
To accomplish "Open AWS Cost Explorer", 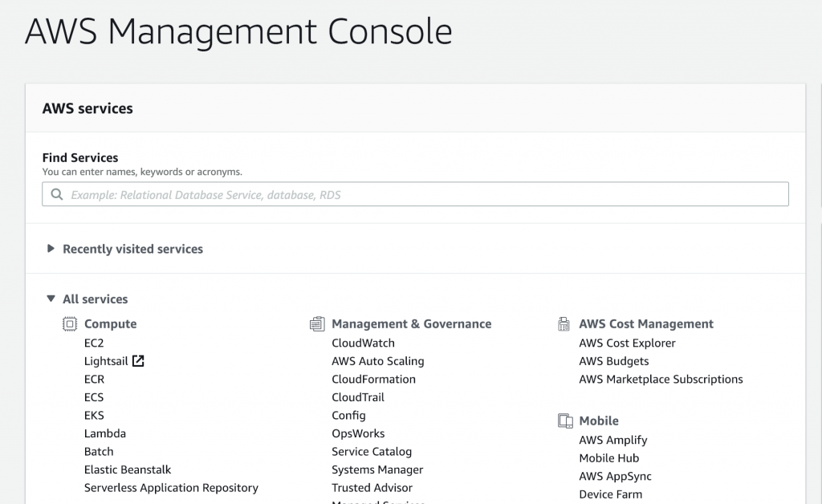I will click(627, 343).
